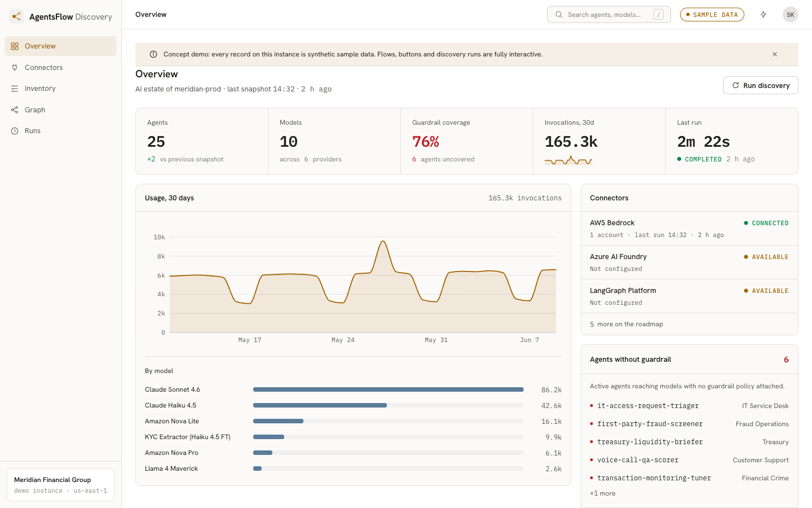Open the SK user avatar
Screen dimensions: 812x508
pyautogui.click(x=791, y=15)
